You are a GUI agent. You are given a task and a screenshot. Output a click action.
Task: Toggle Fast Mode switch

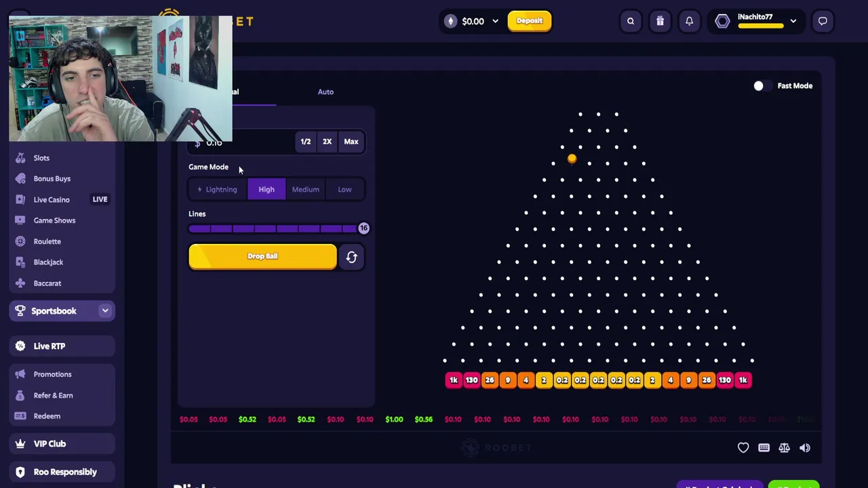pyautogui.click(x=763, y=86)
